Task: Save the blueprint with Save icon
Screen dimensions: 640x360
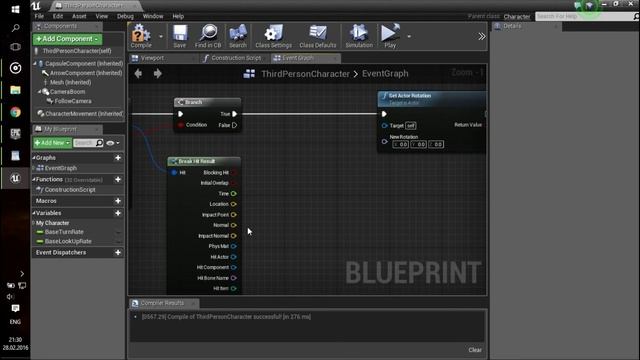Action: 179,36
